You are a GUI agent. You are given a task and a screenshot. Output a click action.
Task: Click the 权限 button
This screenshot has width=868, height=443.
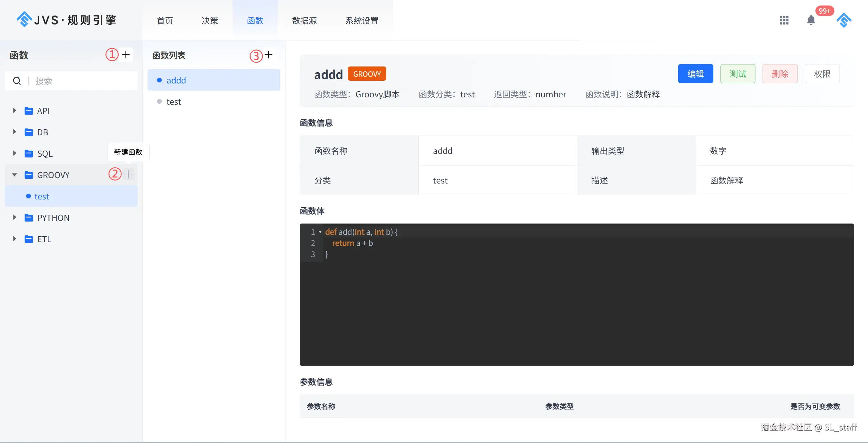pos(822,74)
